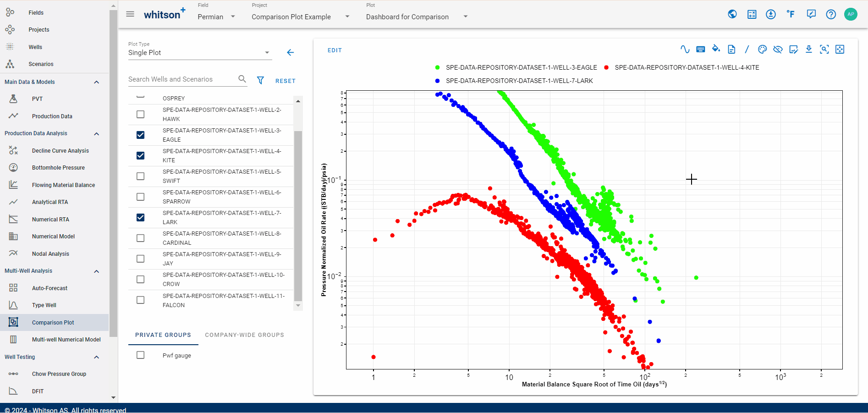This screenshot has height=413, width=868.
Task: Switch temperature units via °F icon
Action: 791,14
